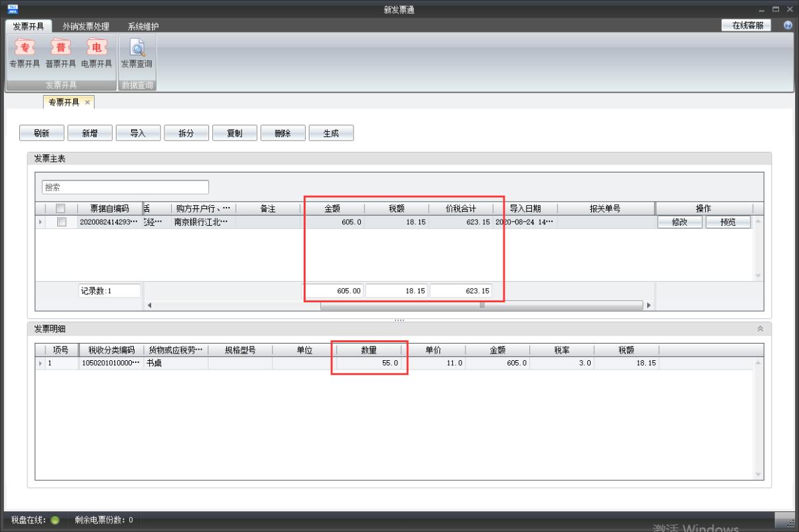Expand detail row 1 arrow indicator

tap(40, 364)
